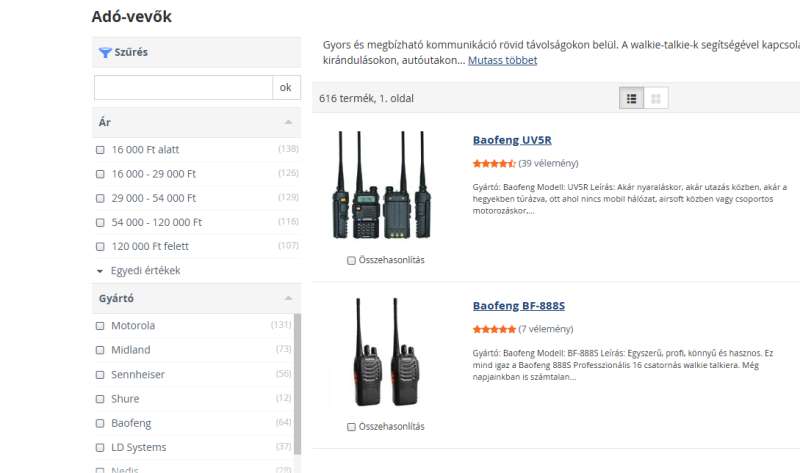Check the 16 000 Ft alatt price filter
This screenshot has height=473, width=800.
pyautogui.click(x=100, y=150)
